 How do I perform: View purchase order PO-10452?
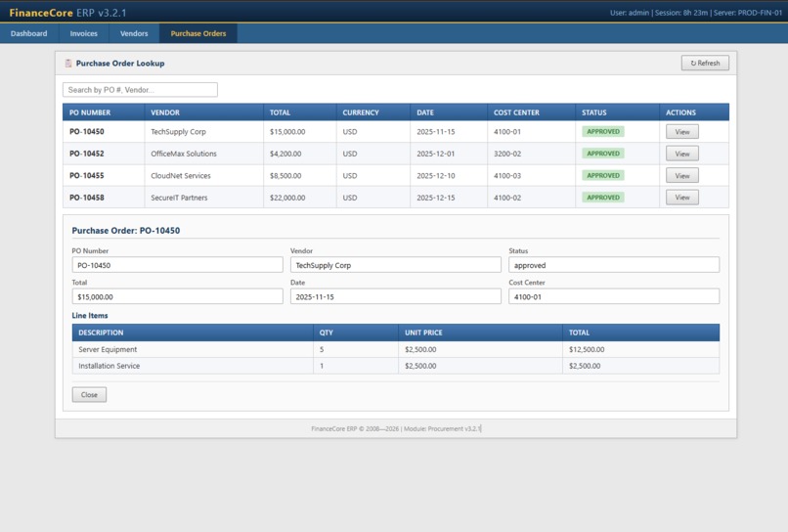[682, 154]
